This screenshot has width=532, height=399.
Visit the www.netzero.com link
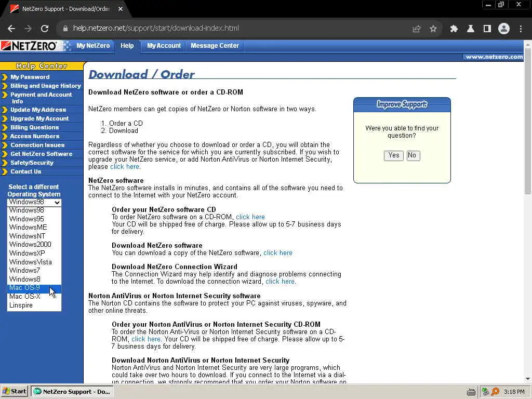pos(494,57)
